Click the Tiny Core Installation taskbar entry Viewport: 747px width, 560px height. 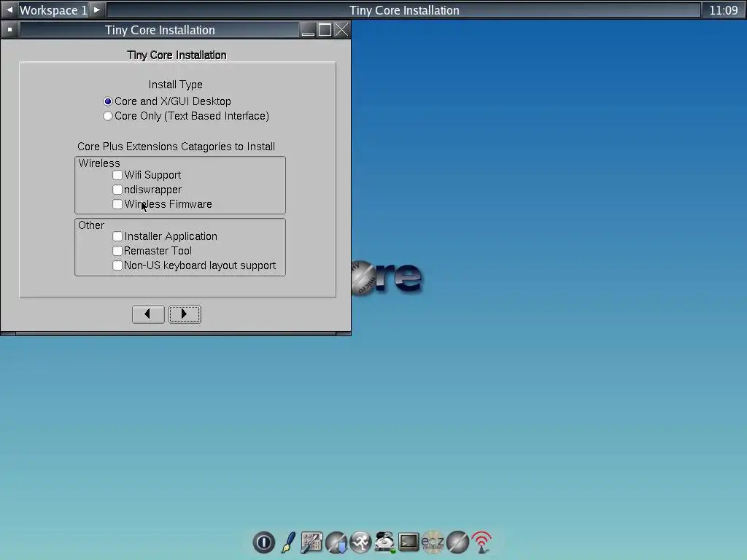pyautogui.click(x=404, y=10)
